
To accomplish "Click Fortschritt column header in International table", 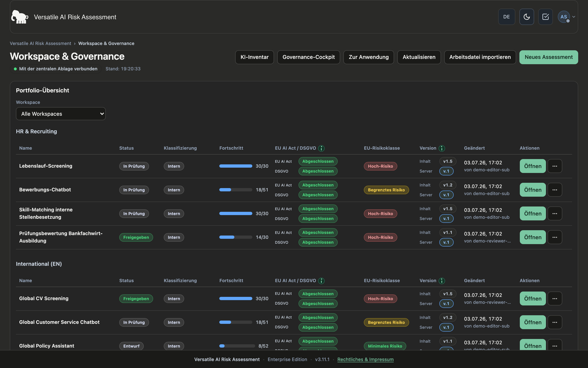I will click(231, 280).
